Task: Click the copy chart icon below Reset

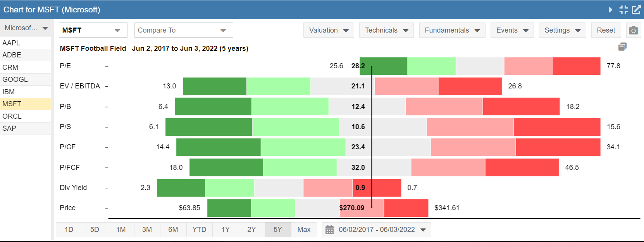Action: pos(622,47)
